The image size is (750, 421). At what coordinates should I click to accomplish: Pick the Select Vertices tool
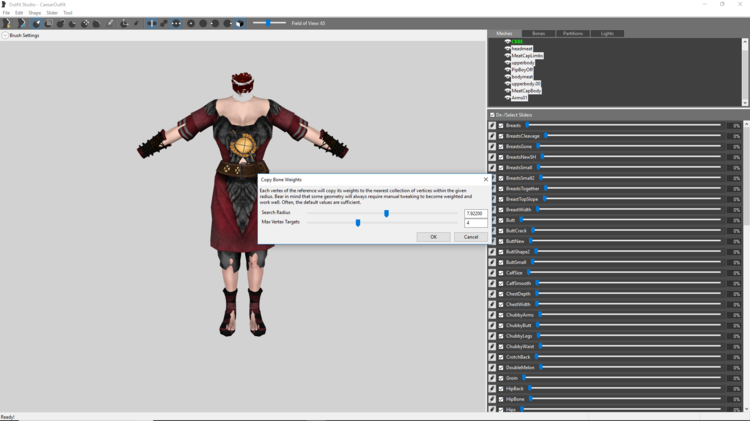click(136, 23)
